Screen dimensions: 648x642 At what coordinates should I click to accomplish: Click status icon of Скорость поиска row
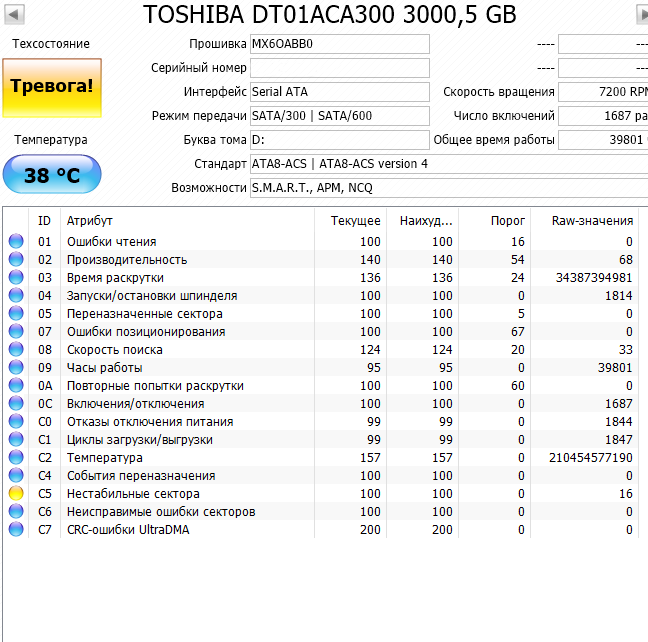pos(16,349)
